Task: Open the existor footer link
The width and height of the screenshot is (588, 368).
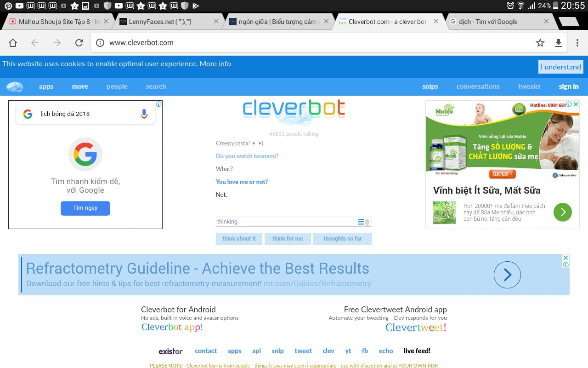Action: tap(171, 351)
